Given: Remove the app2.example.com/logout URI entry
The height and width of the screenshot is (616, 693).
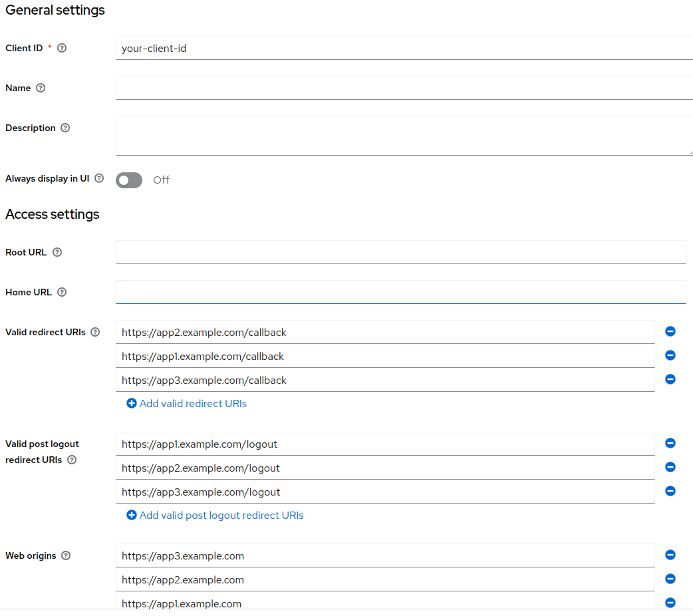Looking at the screenshot, I should tap(670, 467).
